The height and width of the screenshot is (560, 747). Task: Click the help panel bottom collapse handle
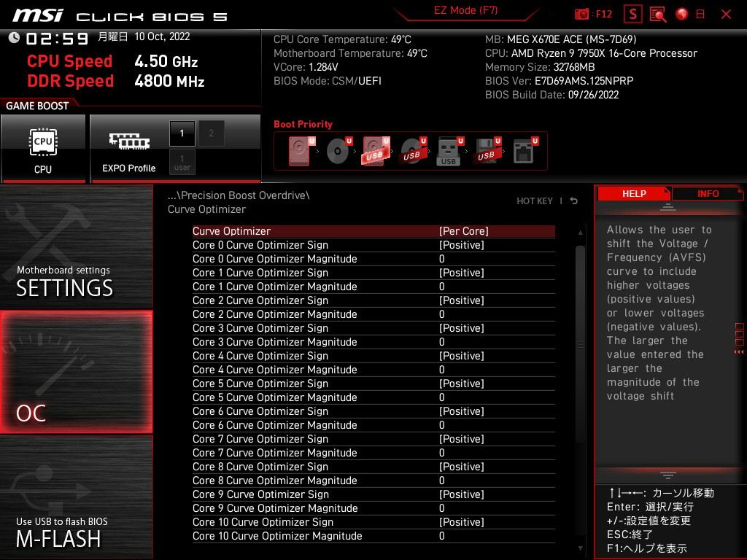[x=668, y=475]
